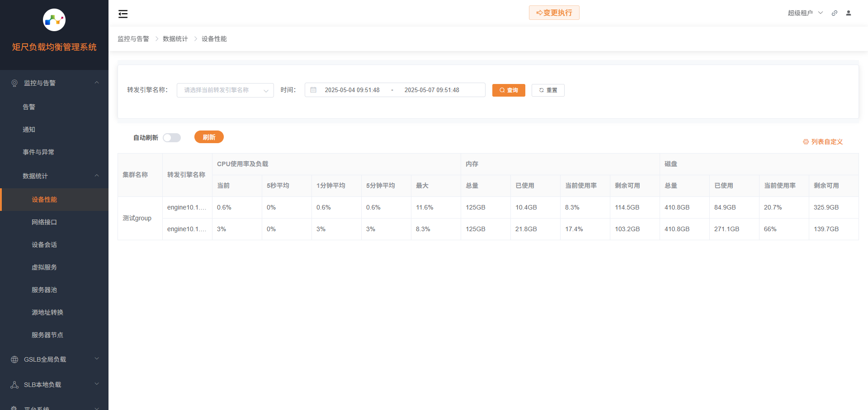Click the start time input field
868x410 pixels.
[x=352, y=90]
